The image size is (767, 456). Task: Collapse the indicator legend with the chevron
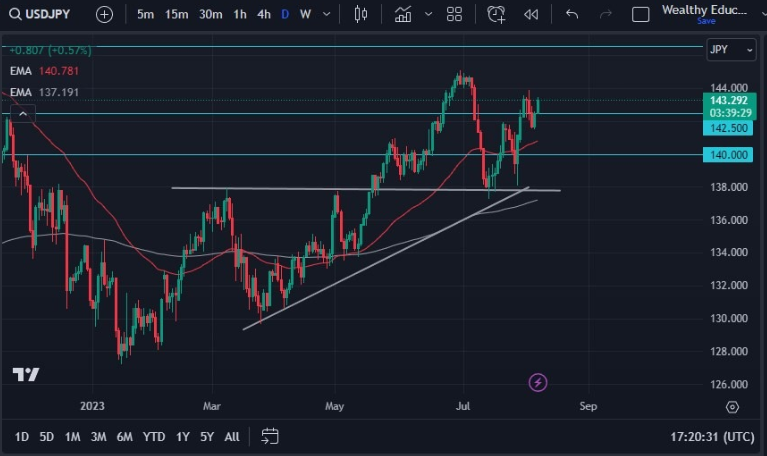click(24, 114)
